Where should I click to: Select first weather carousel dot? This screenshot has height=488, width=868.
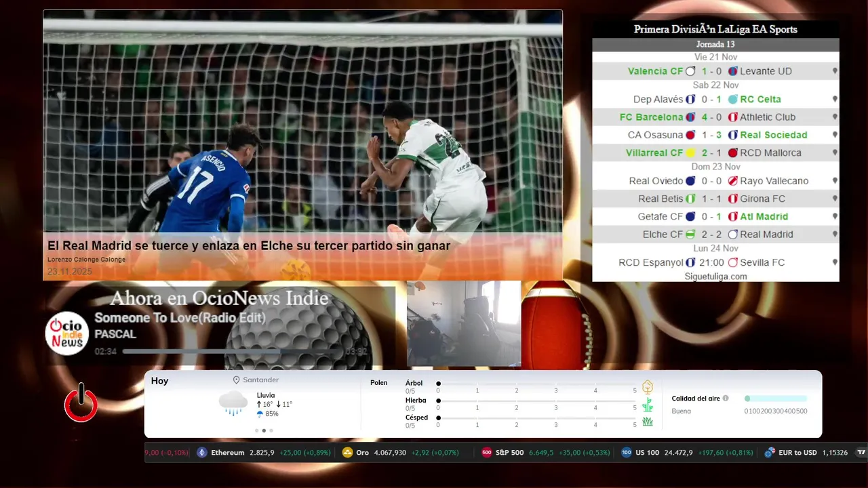coord(256,430)
